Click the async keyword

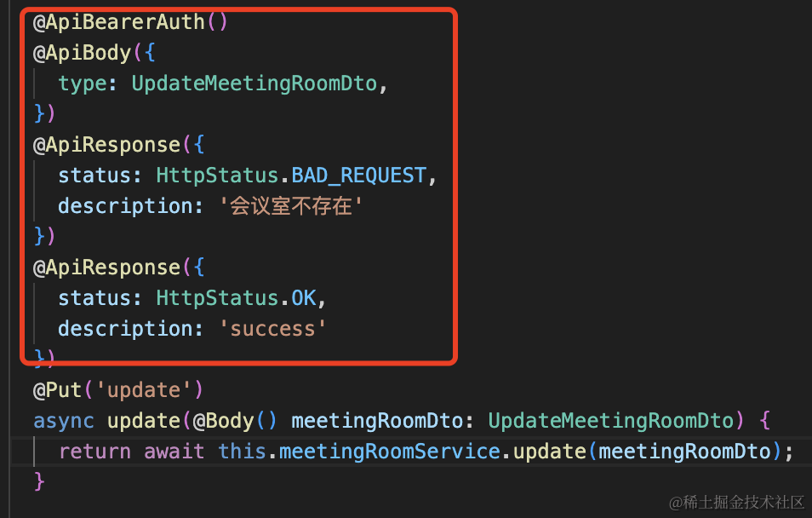pos(64,421)
